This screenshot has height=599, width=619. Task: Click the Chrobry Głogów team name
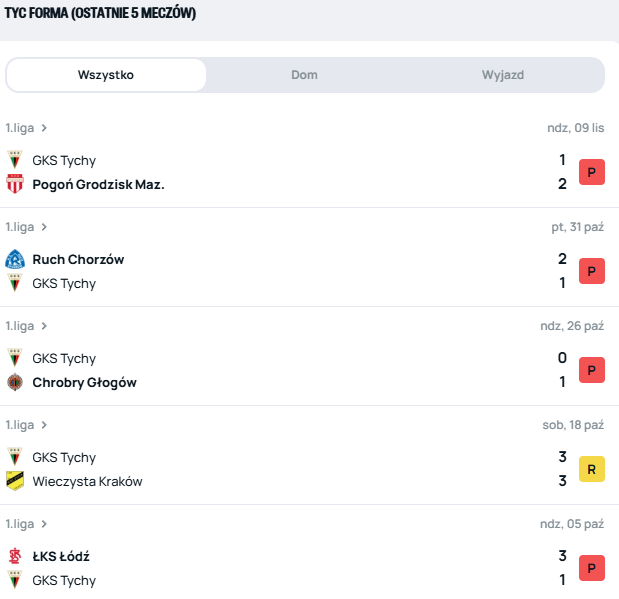pyautogui.click(x=84, y=382)
